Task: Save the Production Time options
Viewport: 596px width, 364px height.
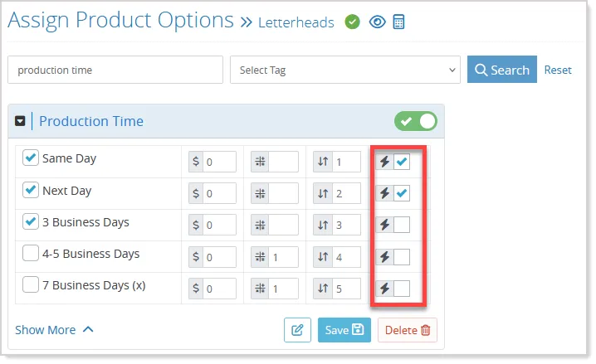Action: click(x=344, y=330)
